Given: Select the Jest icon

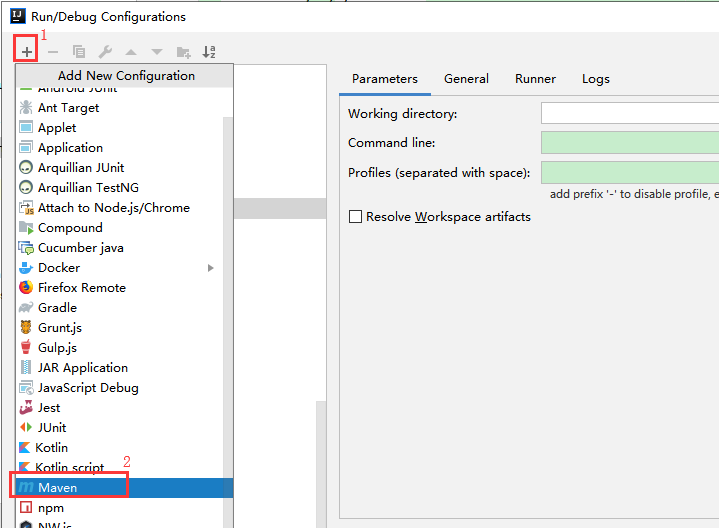Looking at the screenshot, I should point(26,407).
